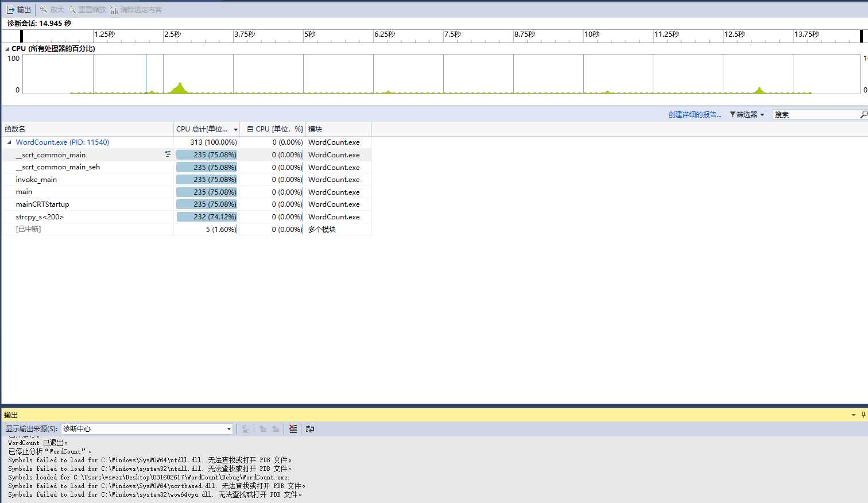Open the 筛选器 filter dropdown

click(747, 115)
